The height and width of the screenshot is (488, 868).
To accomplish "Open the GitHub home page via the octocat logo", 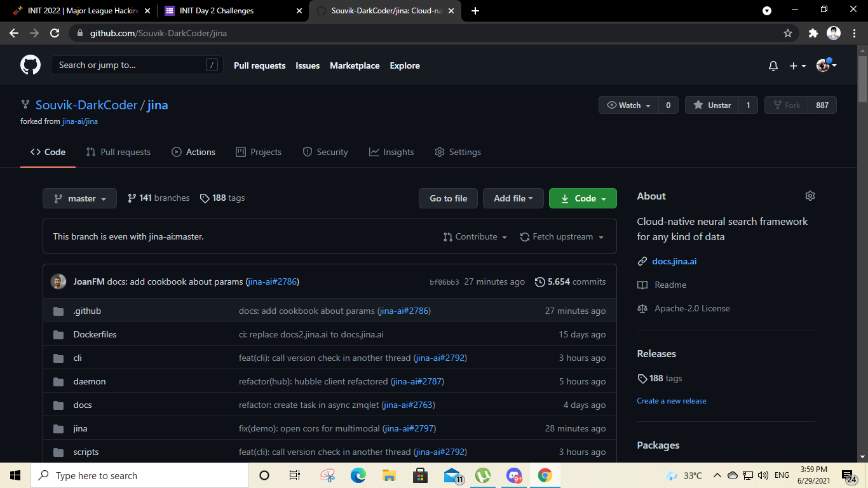I will tap(30, 65).
